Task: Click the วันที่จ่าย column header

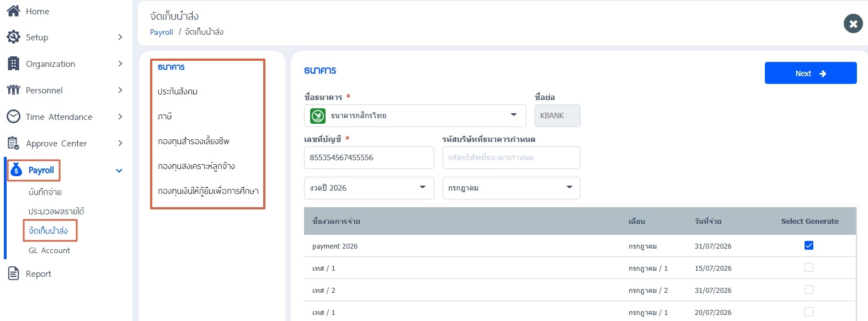Action: (x=708, y=221)
